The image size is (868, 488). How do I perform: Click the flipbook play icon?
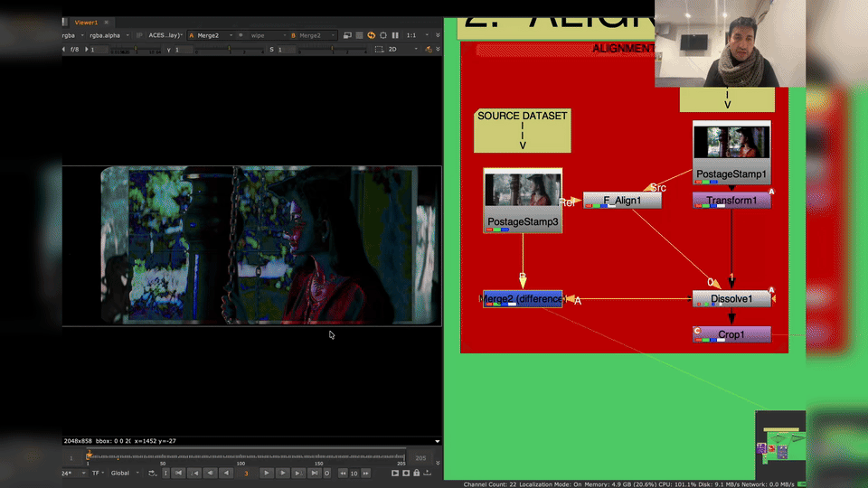(x=395, y=474)
